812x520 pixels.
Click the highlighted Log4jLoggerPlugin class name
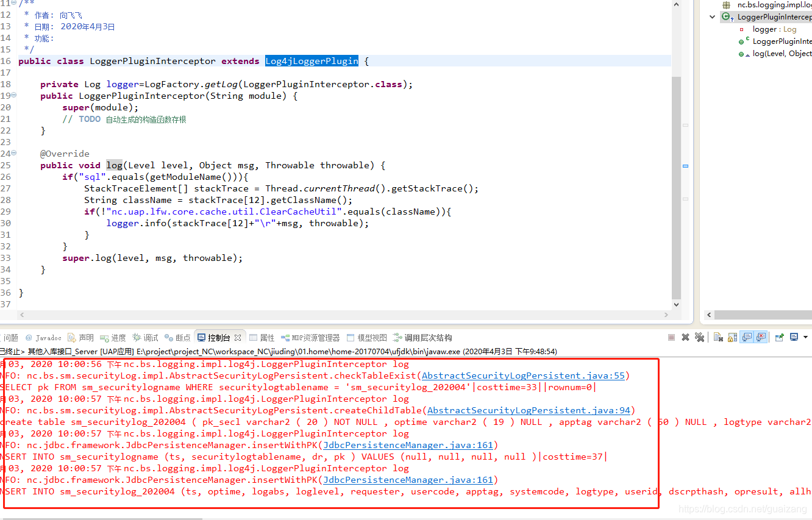[312, 61]
